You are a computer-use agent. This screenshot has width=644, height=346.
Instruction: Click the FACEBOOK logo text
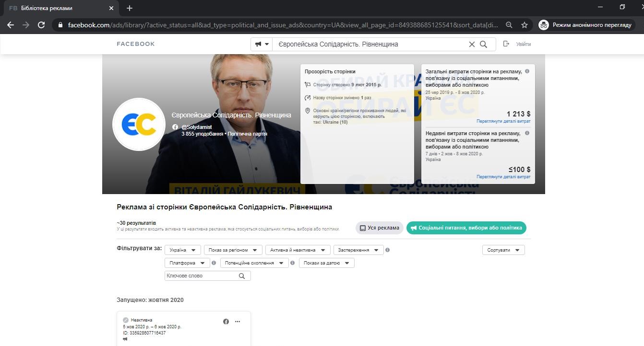pos(136,44)
